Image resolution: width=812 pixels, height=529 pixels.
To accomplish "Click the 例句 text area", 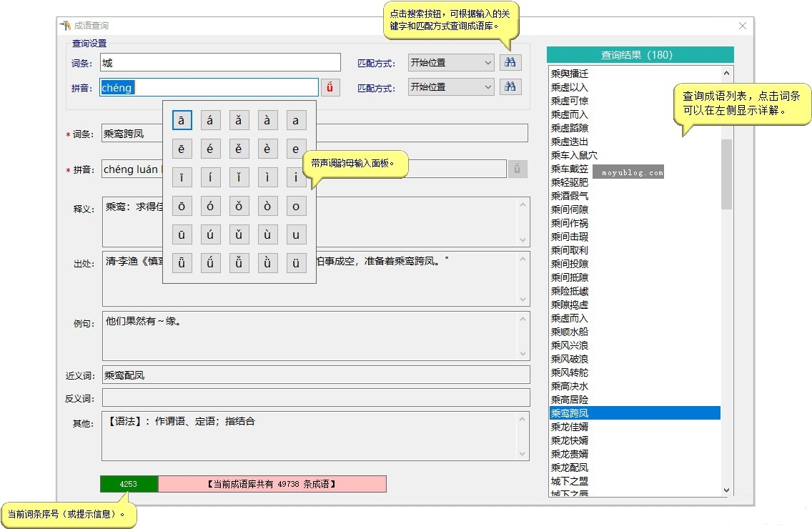I will 316,336.
